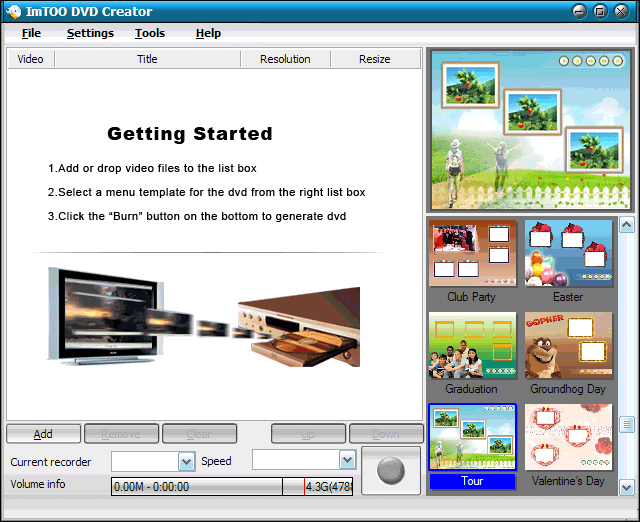Select the Valentine's Day template
Image resolution: width=640 pixels, height=522 pixels.
(x=568, y=438)
